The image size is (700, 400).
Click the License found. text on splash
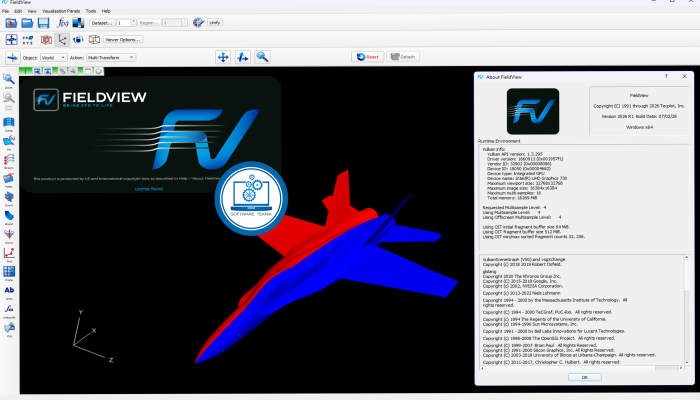(x=149, y=189)
